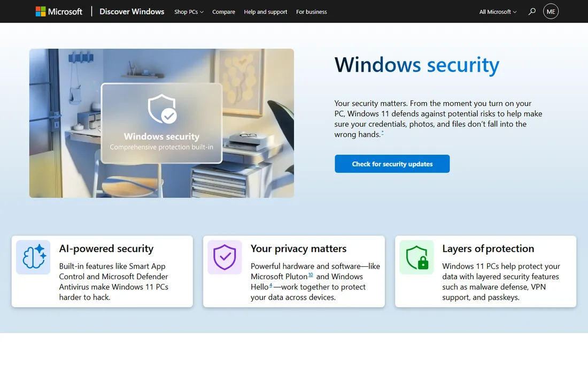Open footnote 10 next to Microsoft Pluton

click(x=311, y=275)
